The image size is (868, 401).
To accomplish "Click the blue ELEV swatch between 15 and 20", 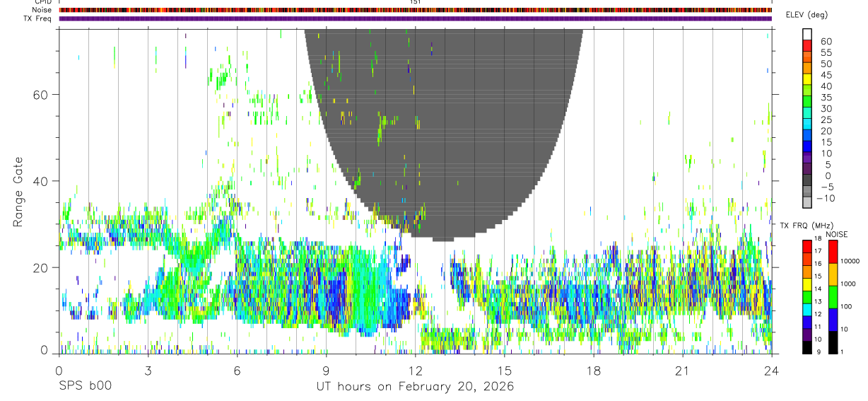I will tap(807, 136).
